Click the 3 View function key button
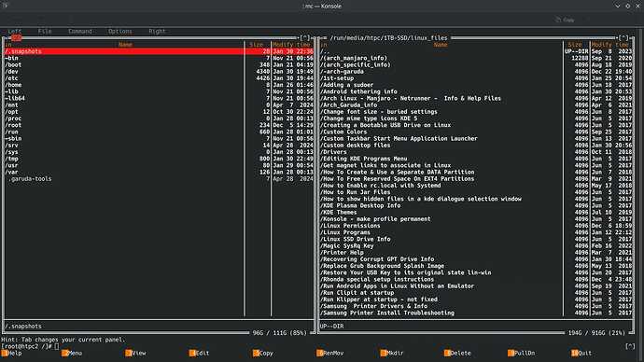Screen dimensions: 644x362 pyautogui.click(x=135, y=353)
